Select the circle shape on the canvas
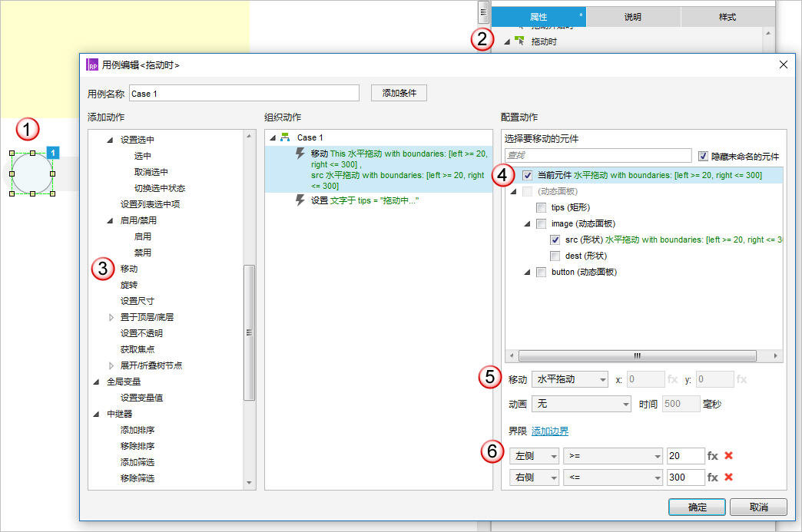 (x=32, y=173)
